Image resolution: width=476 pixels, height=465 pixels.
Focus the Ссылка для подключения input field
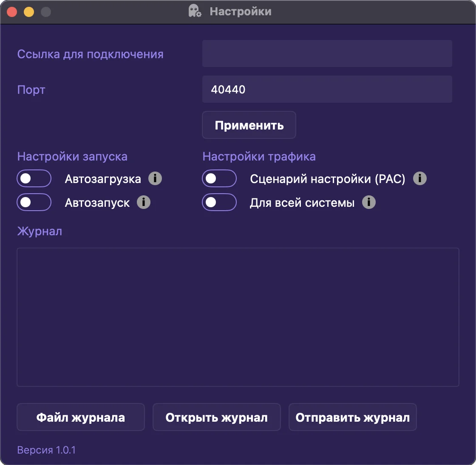point(327,54)
